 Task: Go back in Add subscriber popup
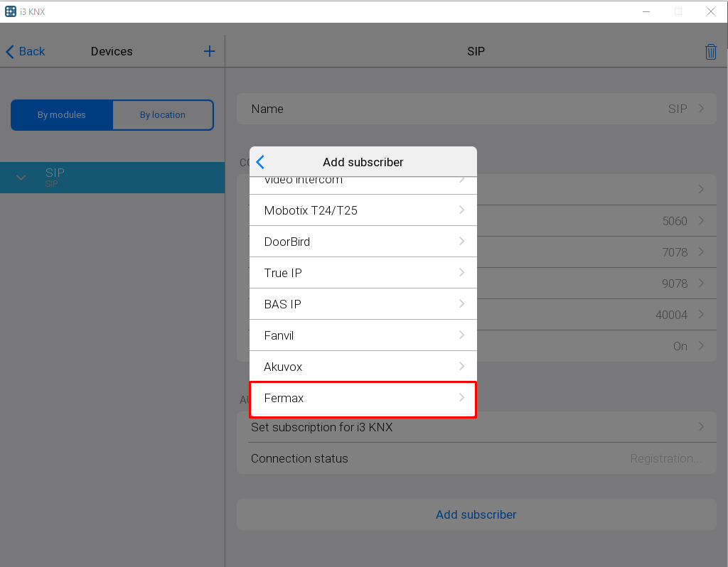click(260, 162)
